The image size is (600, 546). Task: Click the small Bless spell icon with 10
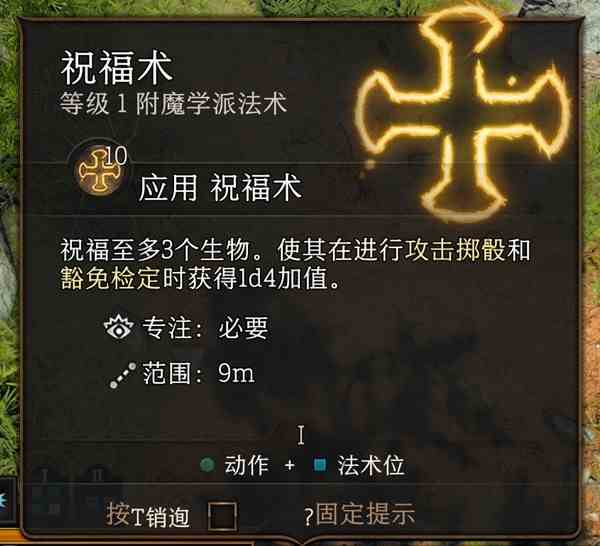click(100, 169)
